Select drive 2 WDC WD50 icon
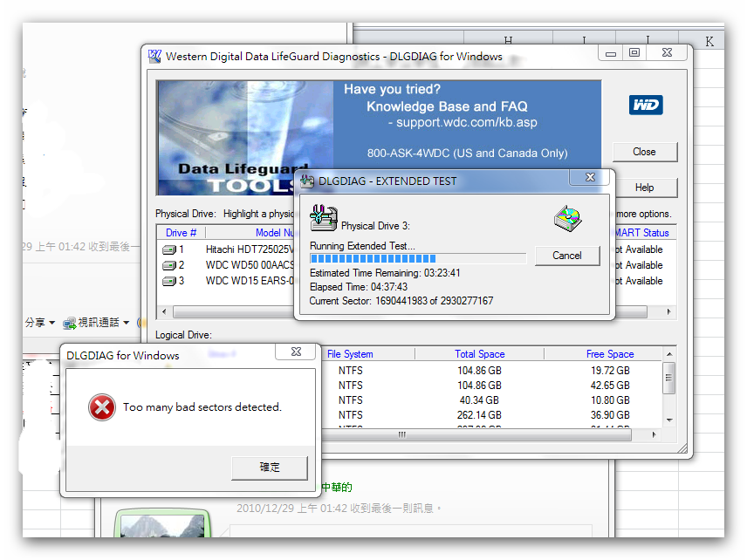747x560 pixels. point(169,265)
